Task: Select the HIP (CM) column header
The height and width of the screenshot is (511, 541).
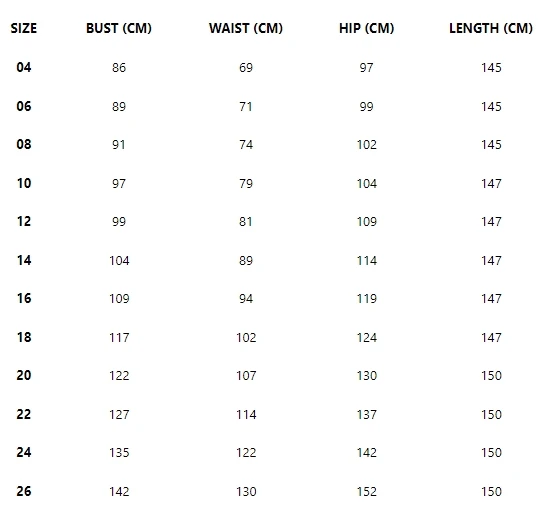Action: pyautogui.click(x=366, y=28)
